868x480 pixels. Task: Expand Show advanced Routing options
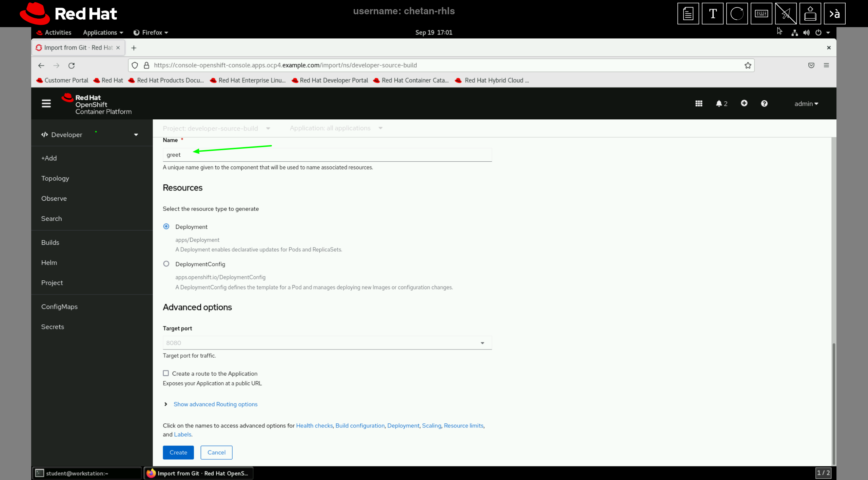[x=215, y=404]
